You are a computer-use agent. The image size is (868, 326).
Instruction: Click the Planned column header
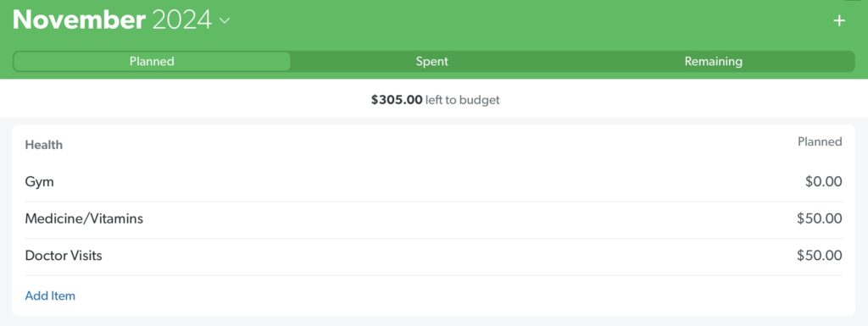820,142
